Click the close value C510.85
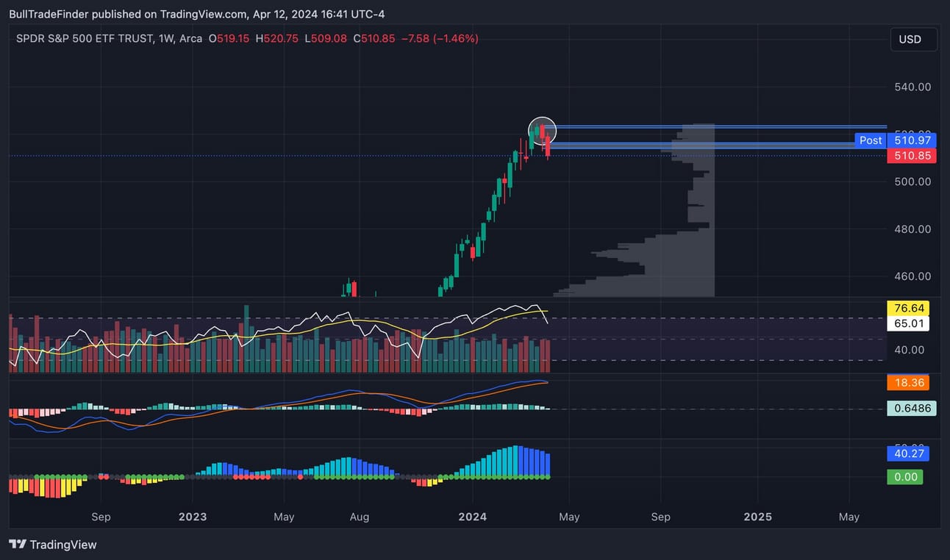The width and height of the screenshot is (950, 560). [374, 38]
